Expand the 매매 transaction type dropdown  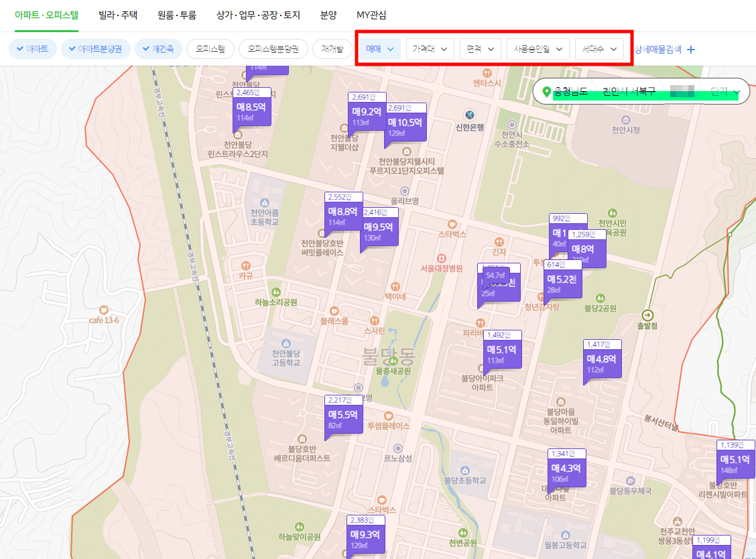click(x=380, y=49)
